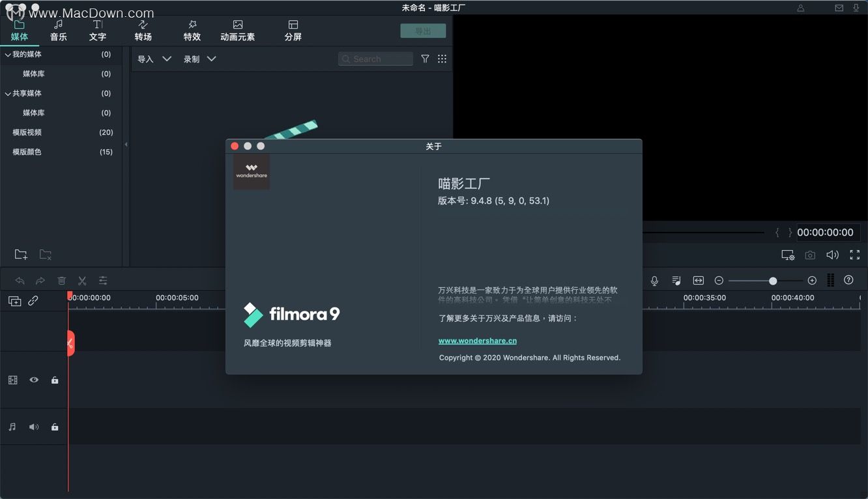This screenshot has width=868, height=499.
Task: Click the audio track music note icon
Action: (12, 427)
